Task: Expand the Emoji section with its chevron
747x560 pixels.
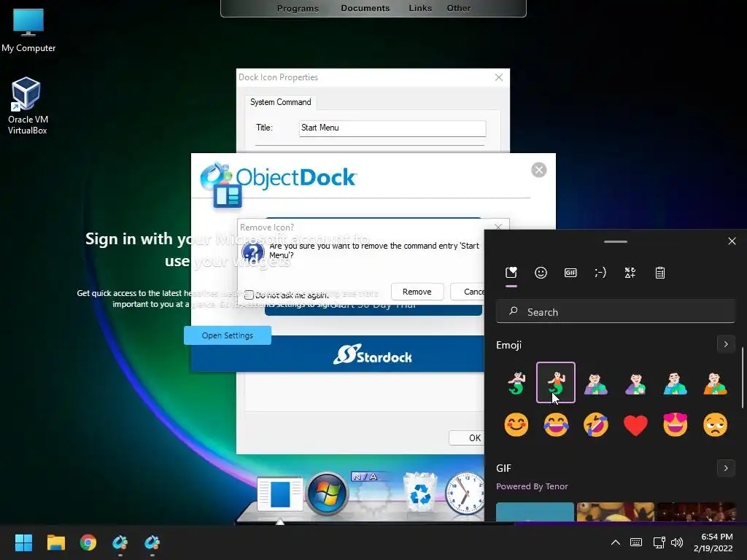Action: (726, 344)
